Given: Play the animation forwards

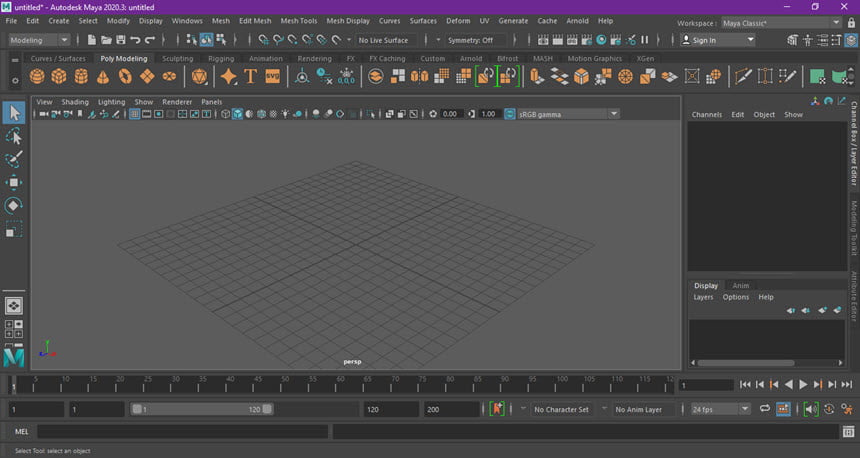Looking at the screenshot, I should (x=803, y=385).
